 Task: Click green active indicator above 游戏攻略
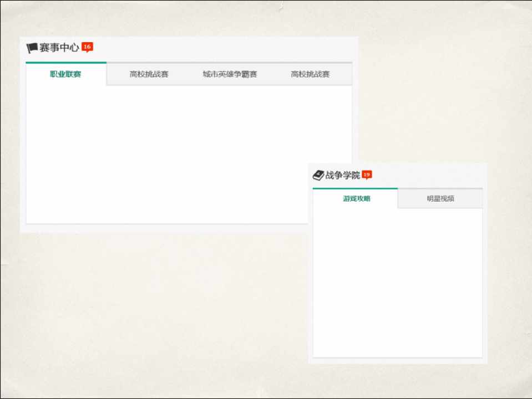(x=355, y=189)
